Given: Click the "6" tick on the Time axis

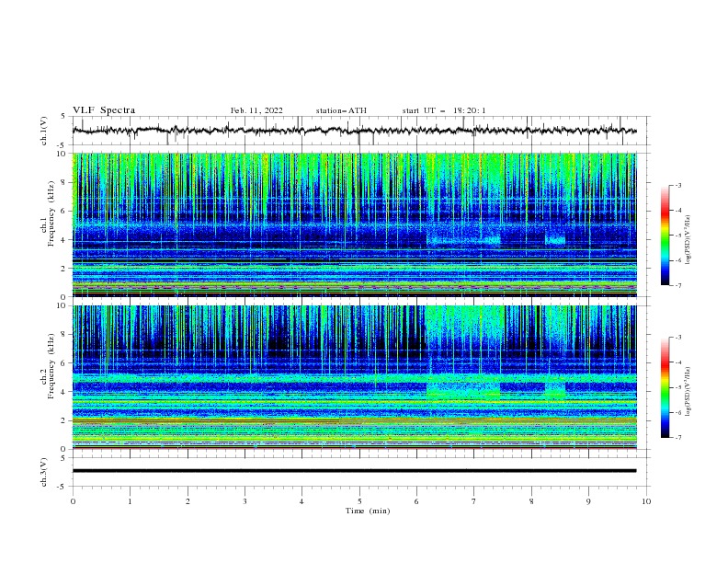Looking at the screenshot, I should click(x=416, y=501).
